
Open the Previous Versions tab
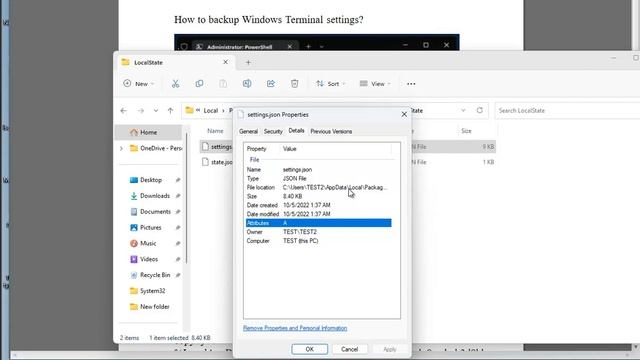[x=331, y=131]
